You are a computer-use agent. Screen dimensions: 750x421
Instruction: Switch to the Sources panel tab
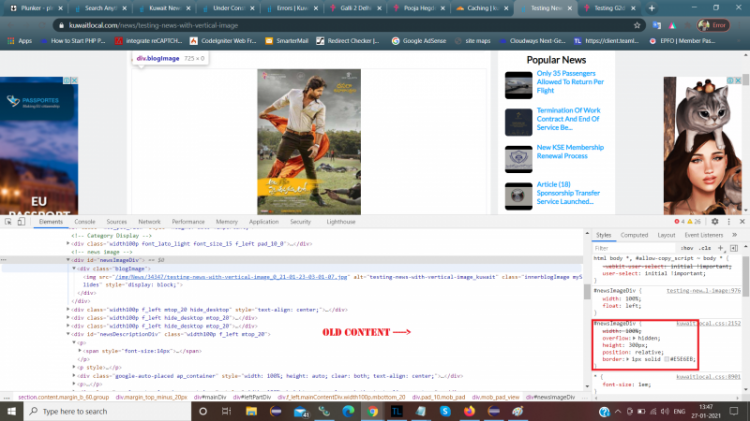pyautogui.click(x=117, y=222)
